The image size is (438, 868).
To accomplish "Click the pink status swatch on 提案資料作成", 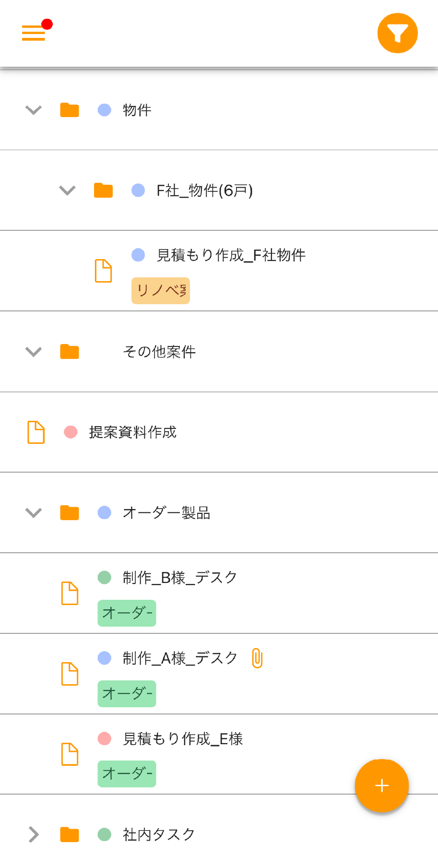I will 70,432.
